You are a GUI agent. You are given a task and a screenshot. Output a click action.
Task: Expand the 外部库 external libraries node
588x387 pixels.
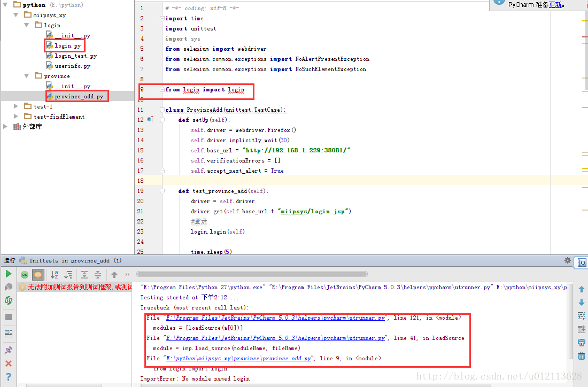tap(5, 126)
